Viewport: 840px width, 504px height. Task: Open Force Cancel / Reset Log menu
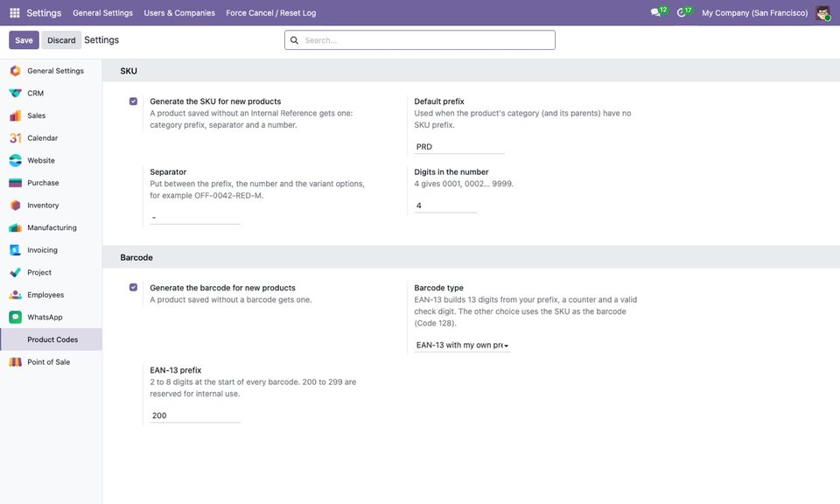click(271, 13)
